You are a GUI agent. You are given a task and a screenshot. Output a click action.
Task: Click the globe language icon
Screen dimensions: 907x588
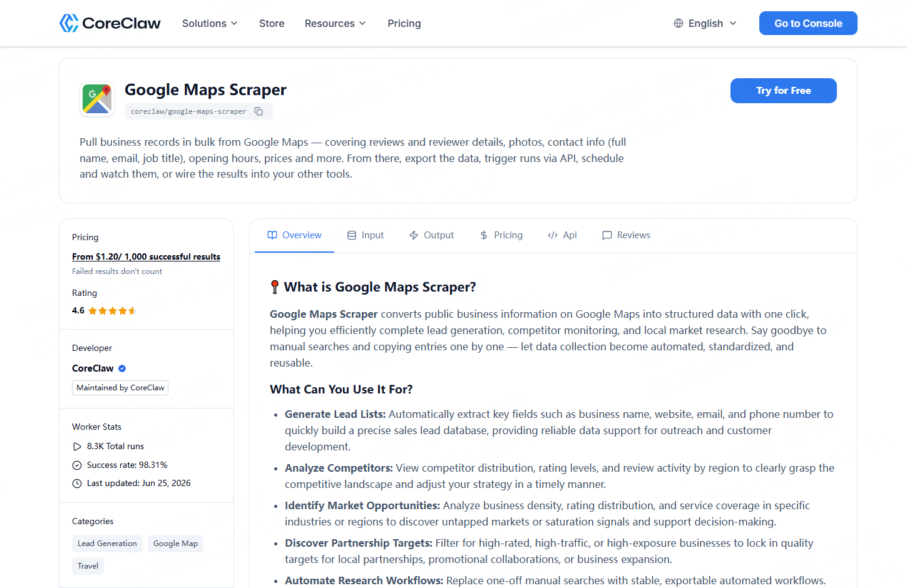click(x=679, y=23)
